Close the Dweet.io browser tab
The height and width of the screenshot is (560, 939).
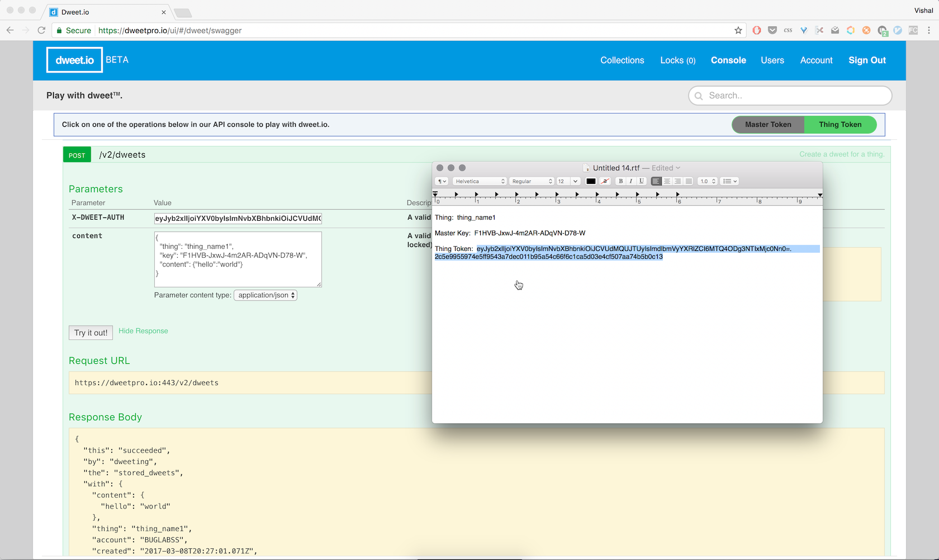tap(164, 12)
